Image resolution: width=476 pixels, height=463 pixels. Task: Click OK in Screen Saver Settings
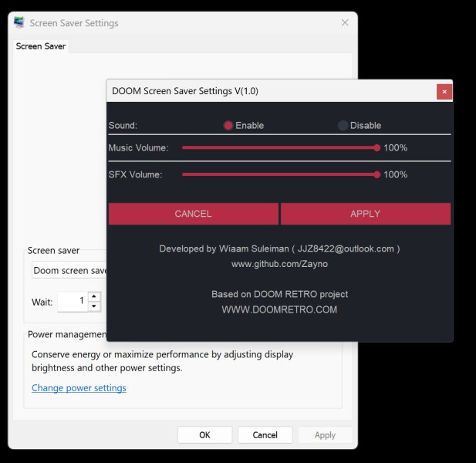pyautogui.click(x=204, y=435)
